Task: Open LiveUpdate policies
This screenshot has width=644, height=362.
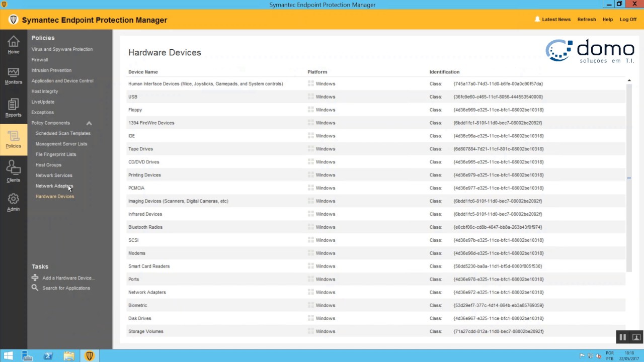Action: [x=43, y=102]
